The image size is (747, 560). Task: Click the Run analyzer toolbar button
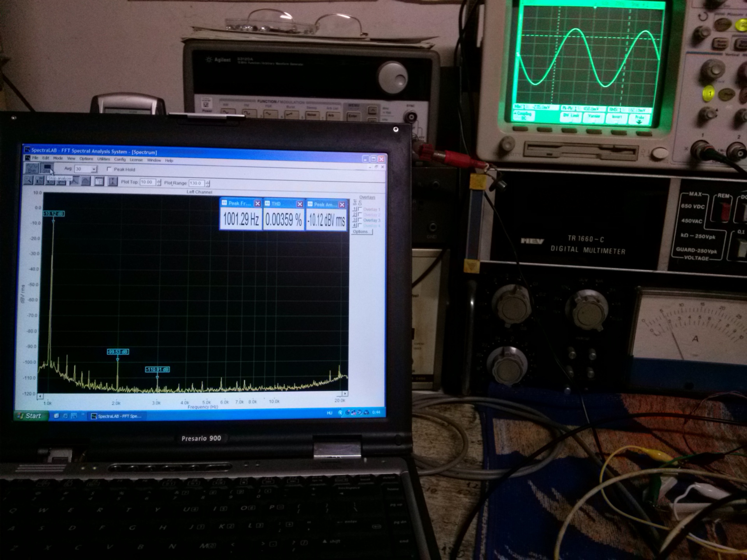32,168
